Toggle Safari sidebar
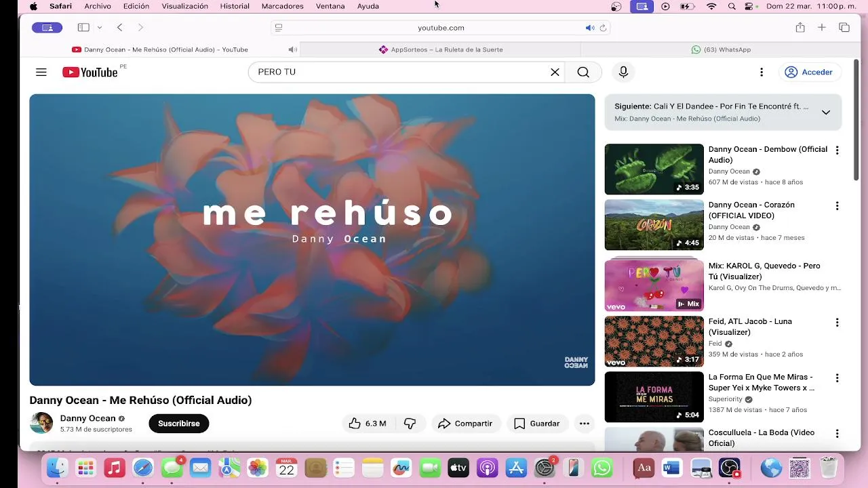The height and width of the screenshot is (488, 868). pos(83,27)
